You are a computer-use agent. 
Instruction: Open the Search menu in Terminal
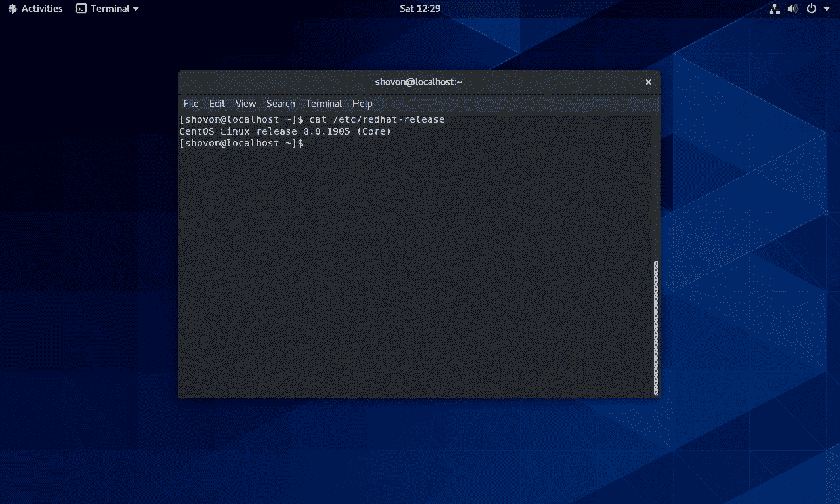[x=280, y=104]
